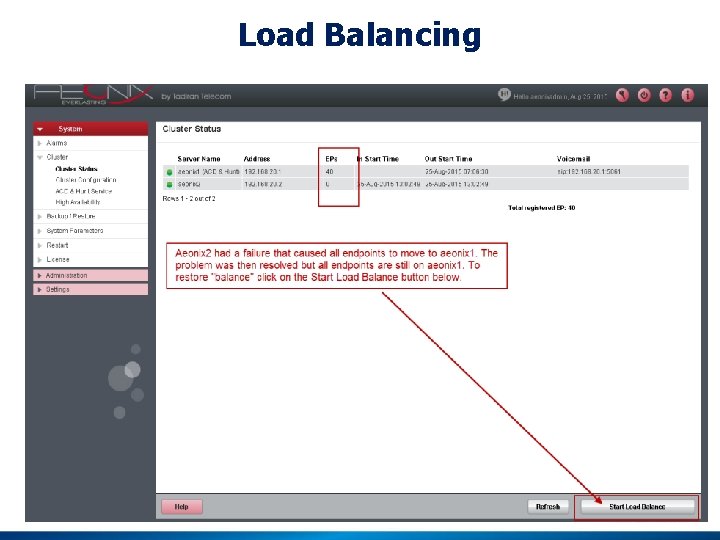Click the EPs column header

[x=331, y=159]
